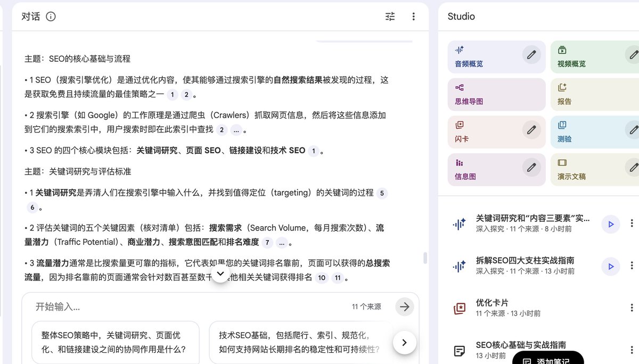
Task: Open options menu for 优化卡片
Action: [632, 308]
